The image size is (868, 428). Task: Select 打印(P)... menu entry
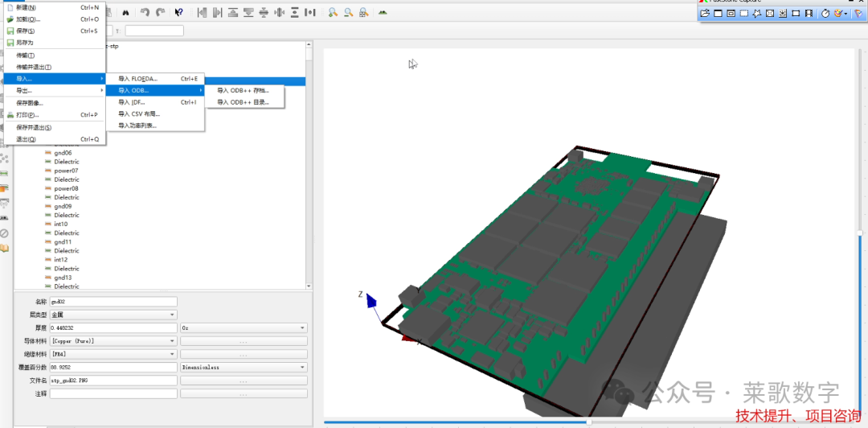(55, 115)
